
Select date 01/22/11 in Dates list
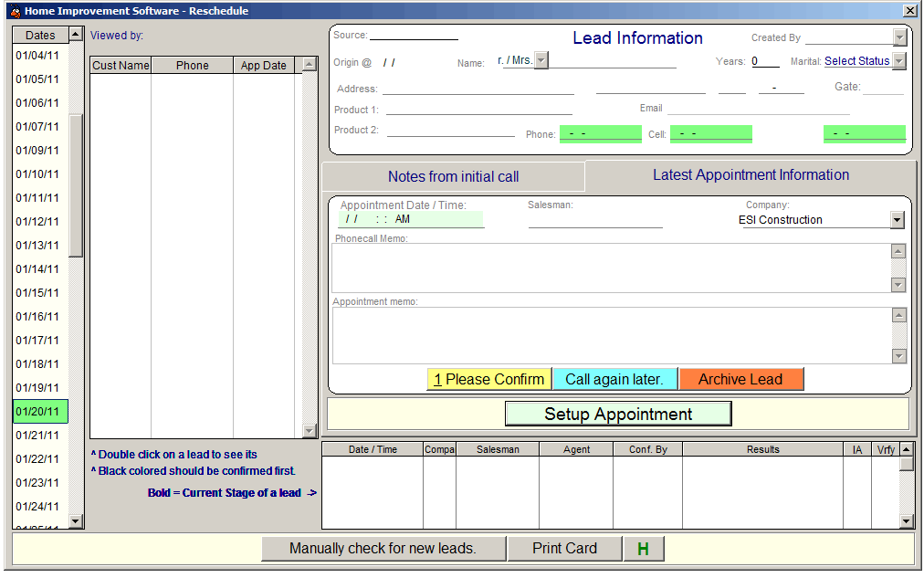click(40, 459)
